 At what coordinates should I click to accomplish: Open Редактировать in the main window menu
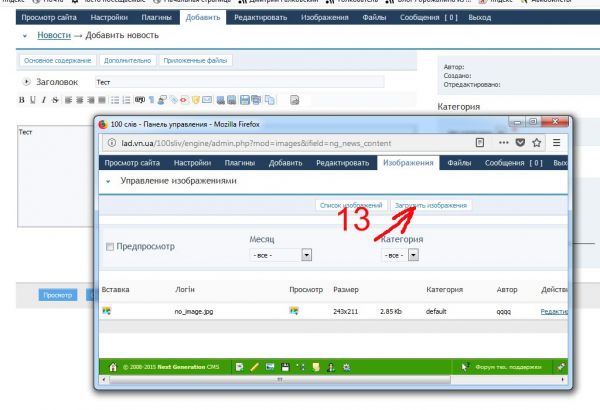tap(261, 17)
